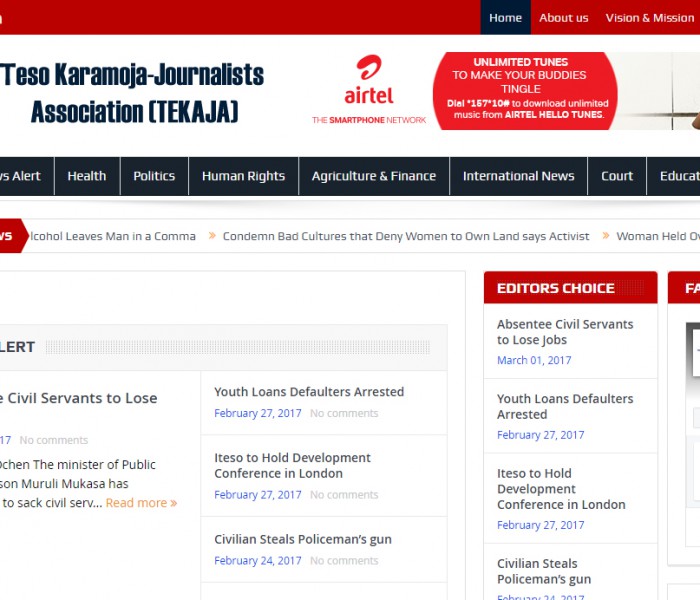The width and height of the screenshot is (700, 600).
Task: Open Civilian Steals Policeman's gun in news list
Action: click(303, 539)
